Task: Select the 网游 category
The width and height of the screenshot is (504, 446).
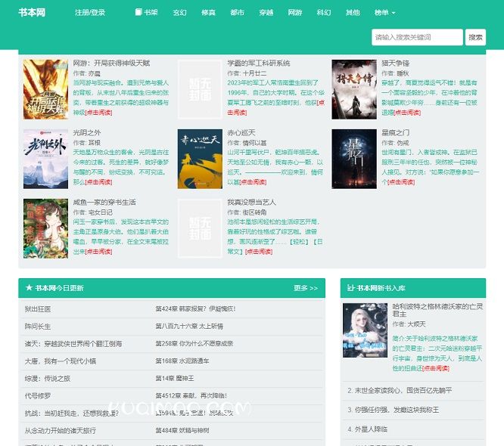Action: [295, 13]
